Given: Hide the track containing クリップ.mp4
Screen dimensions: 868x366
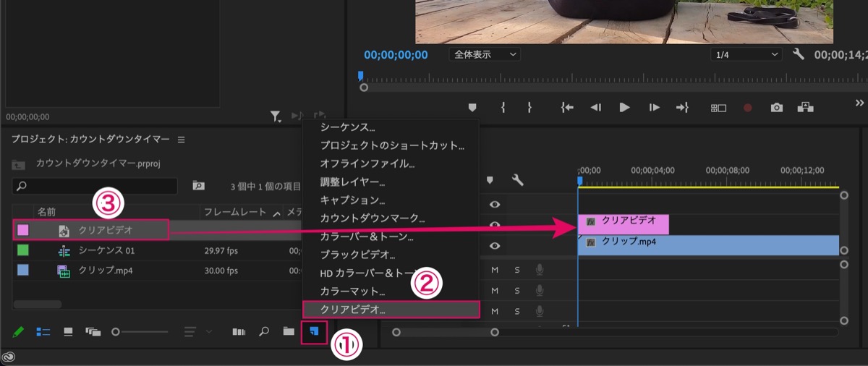Looking at the screenshot, I should tap(495, 246).
